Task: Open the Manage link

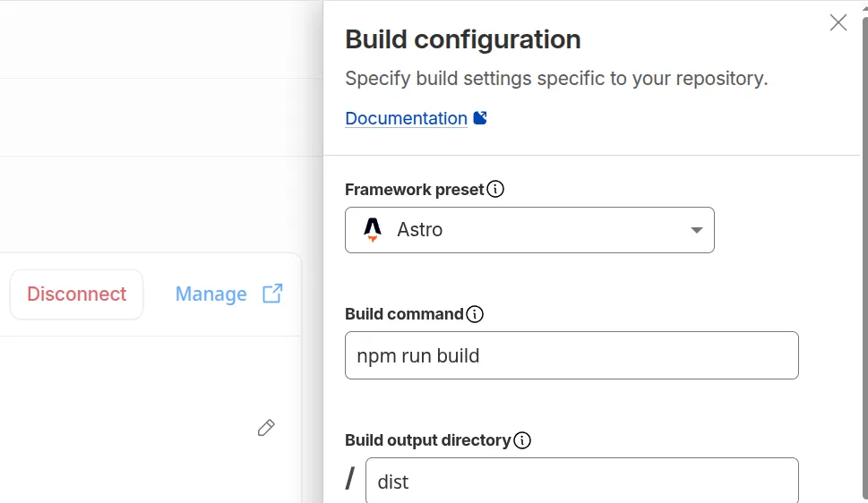Action: 211,294
